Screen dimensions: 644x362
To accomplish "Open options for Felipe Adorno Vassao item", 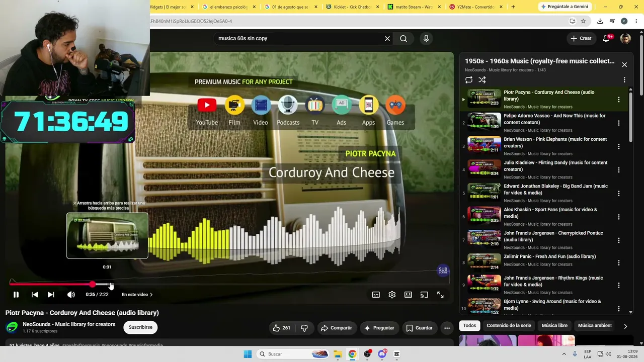I will (619, 123).
